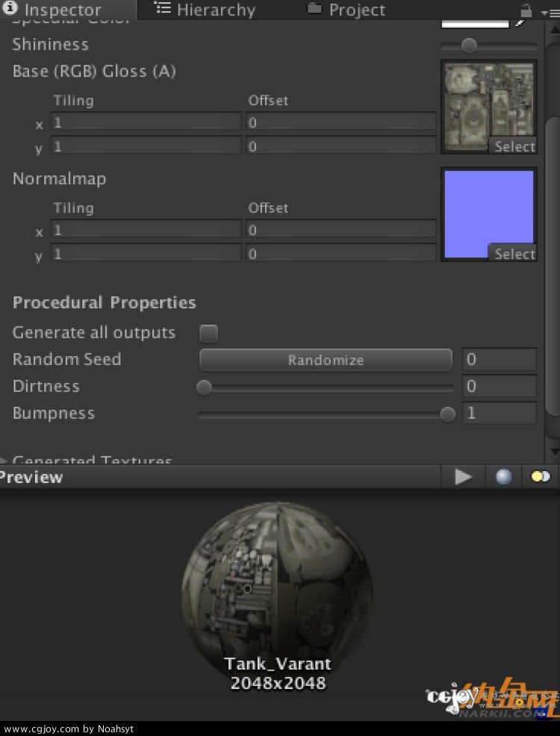The height and width of the screenshot is (736, 560).
Task: Click the Base (RGB) Gloss (A) label
Action: 94,72
